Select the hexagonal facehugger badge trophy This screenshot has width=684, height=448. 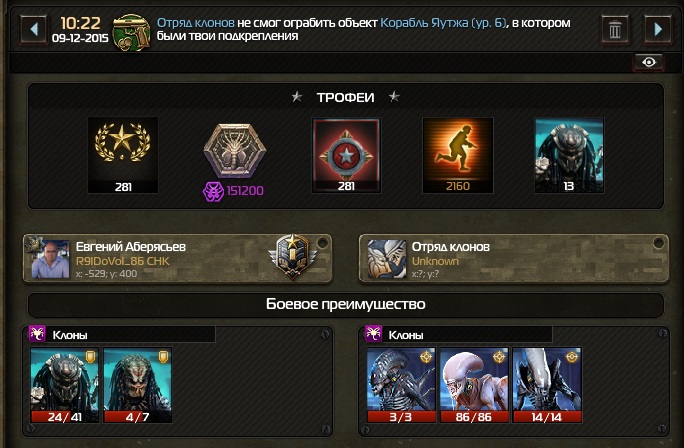click(x=235, y=150)
